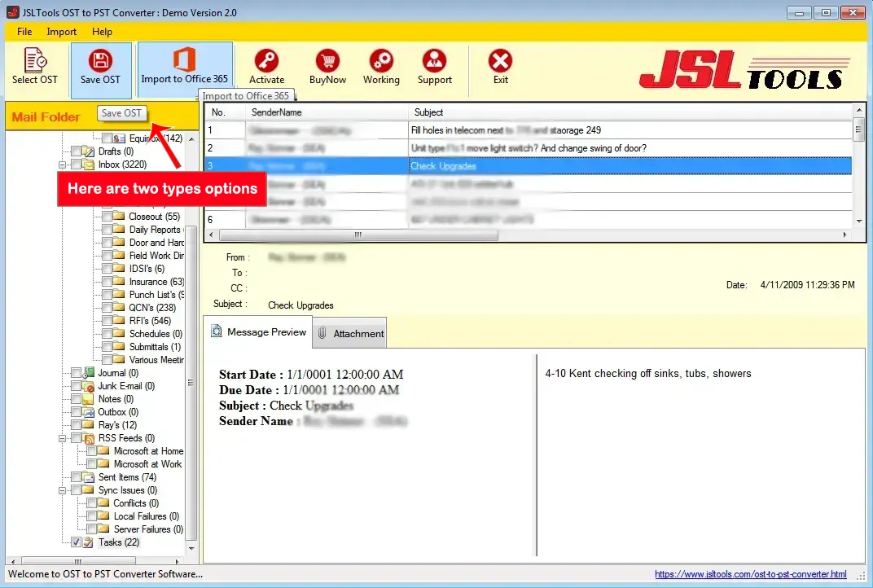Open the jsltools.com website link
Screen dimensions: 873x588
click(x=750, y=574)
